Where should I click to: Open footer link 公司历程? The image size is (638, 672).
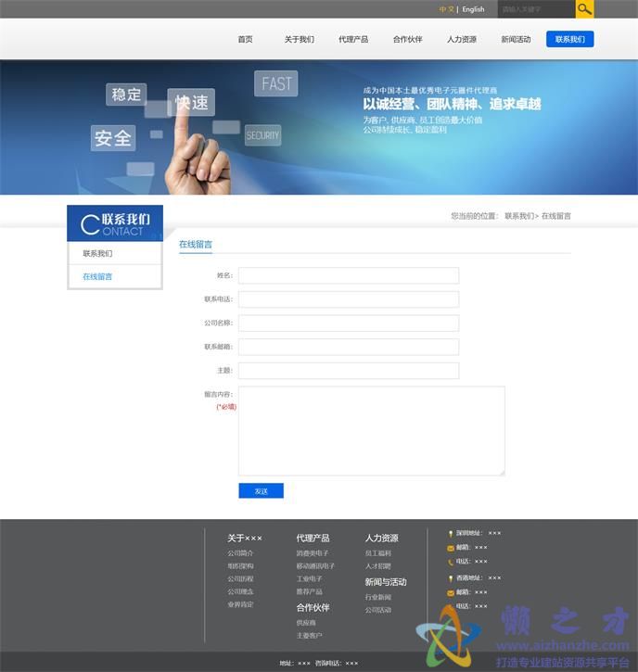pos(240,579)
